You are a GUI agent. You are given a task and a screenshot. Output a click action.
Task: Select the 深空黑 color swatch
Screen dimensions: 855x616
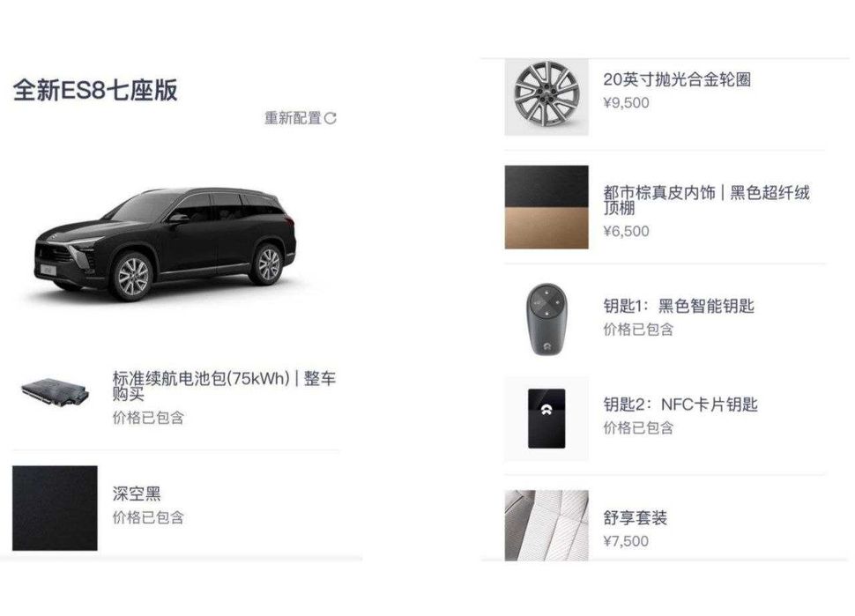click(55, 508)
